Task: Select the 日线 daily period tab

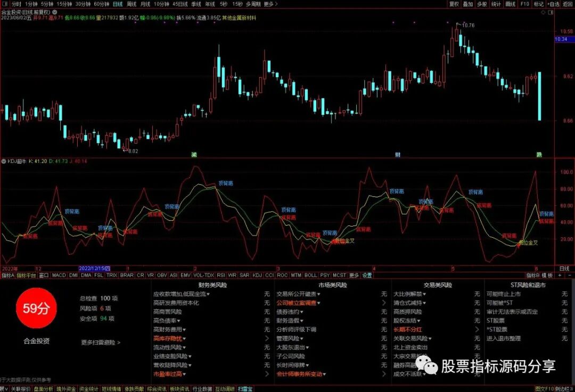Action: click(x=118, y=4)
